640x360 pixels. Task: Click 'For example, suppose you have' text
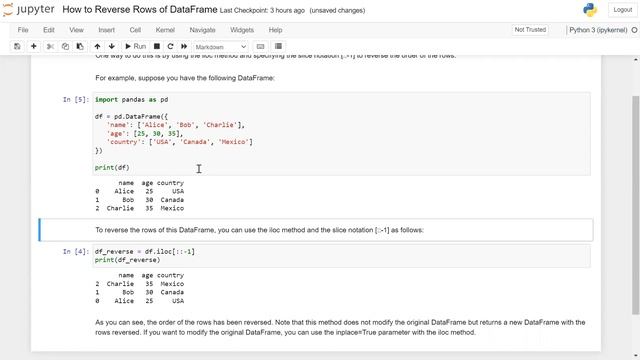click(x=185, y=78)
